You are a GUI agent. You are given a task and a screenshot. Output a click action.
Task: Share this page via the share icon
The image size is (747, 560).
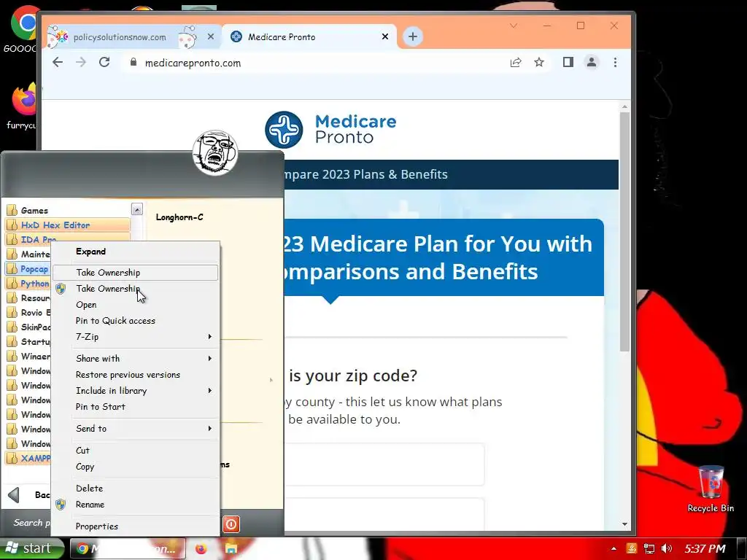click(x=516, y=63)
